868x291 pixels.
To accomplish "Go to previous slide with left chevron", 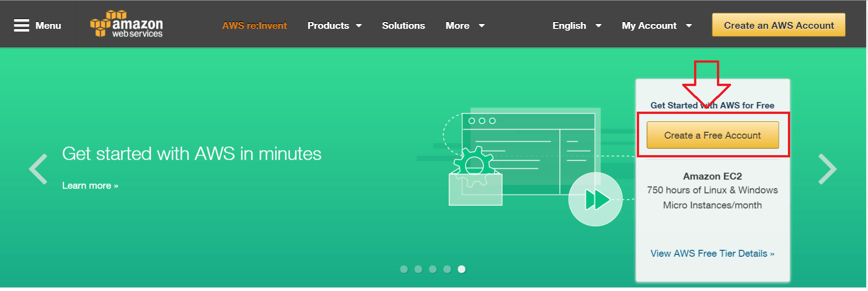I will [x=38, y=169].
